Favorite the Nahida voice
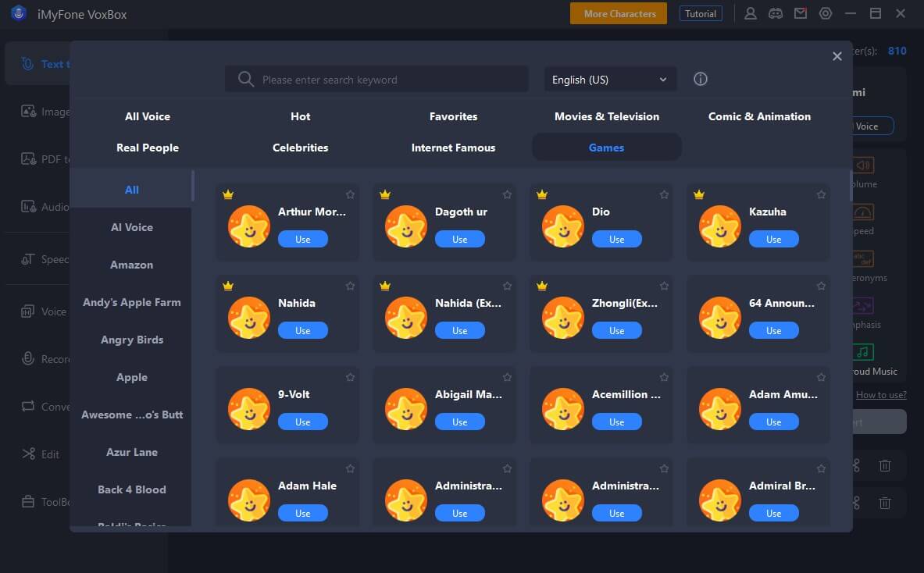The height and width of the screenshot is (573, 924). click(350, 286)
